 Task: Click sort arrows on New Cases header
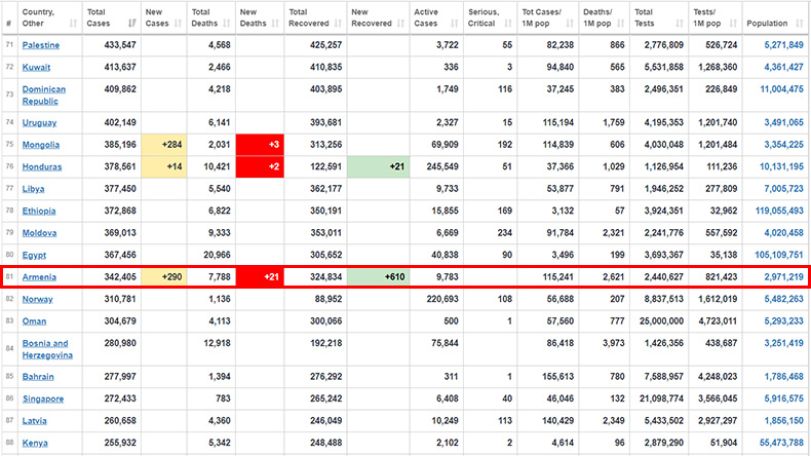click(178, 23)
